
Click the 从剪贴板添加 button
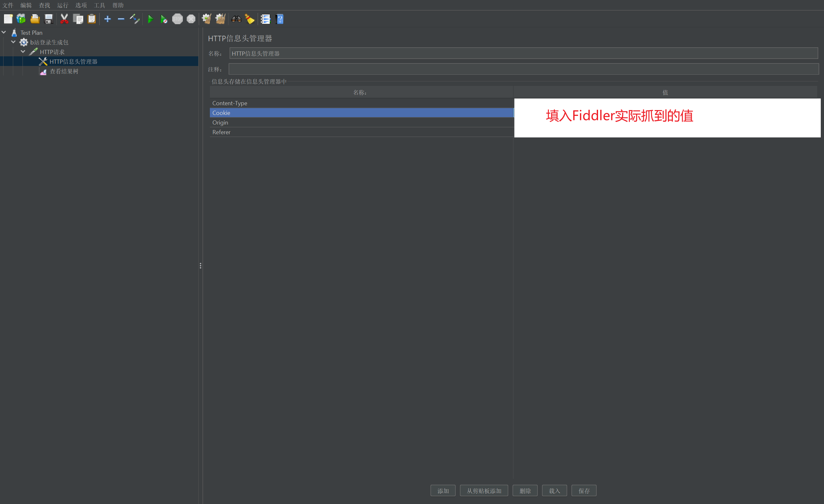tap(483, 490)
